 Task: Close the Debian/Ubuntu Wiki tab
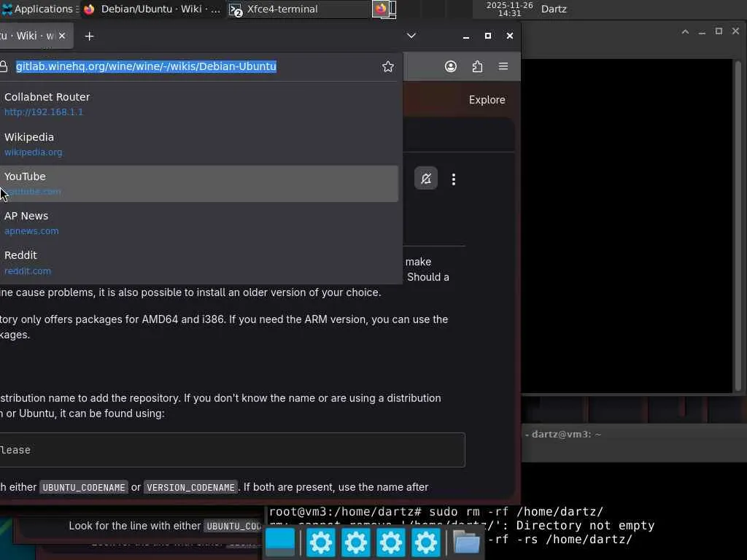[62, 36]
